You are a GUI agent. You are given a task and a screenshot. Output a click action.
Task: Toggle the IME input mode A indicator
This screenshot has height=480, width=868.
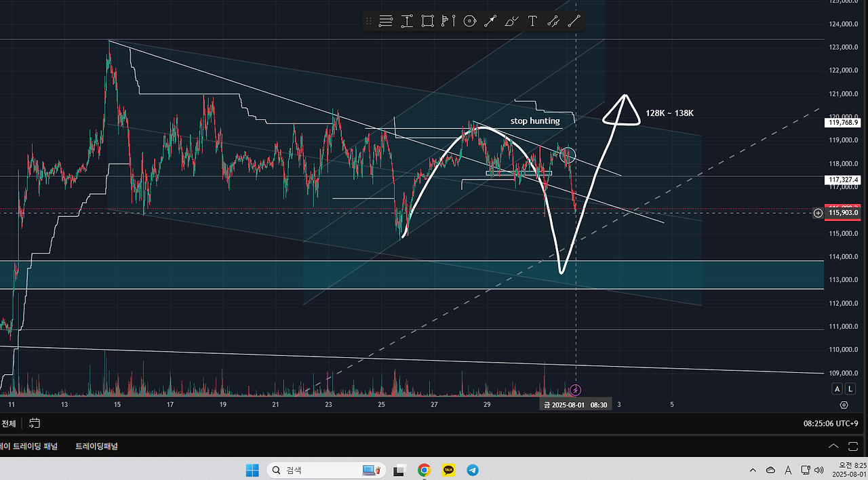(x=787, y=470)
